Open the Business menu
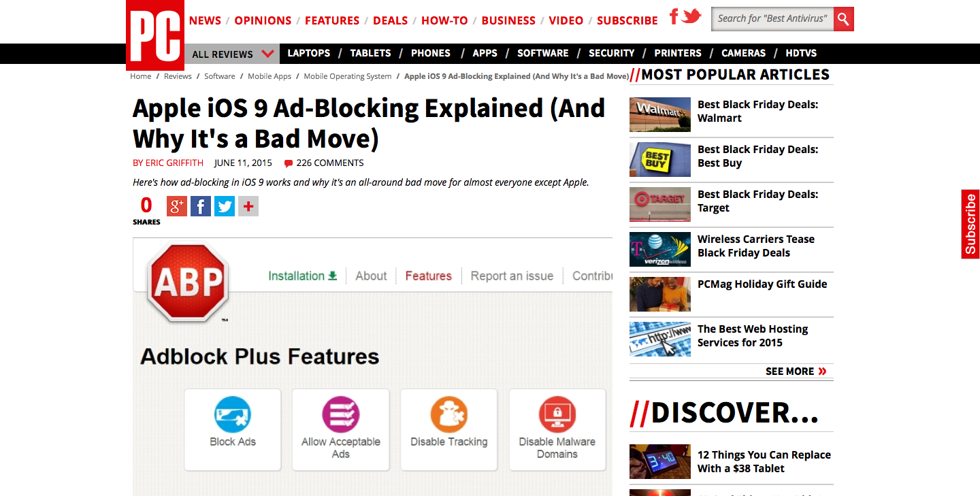The image size is (980, 496). (508, 20)
